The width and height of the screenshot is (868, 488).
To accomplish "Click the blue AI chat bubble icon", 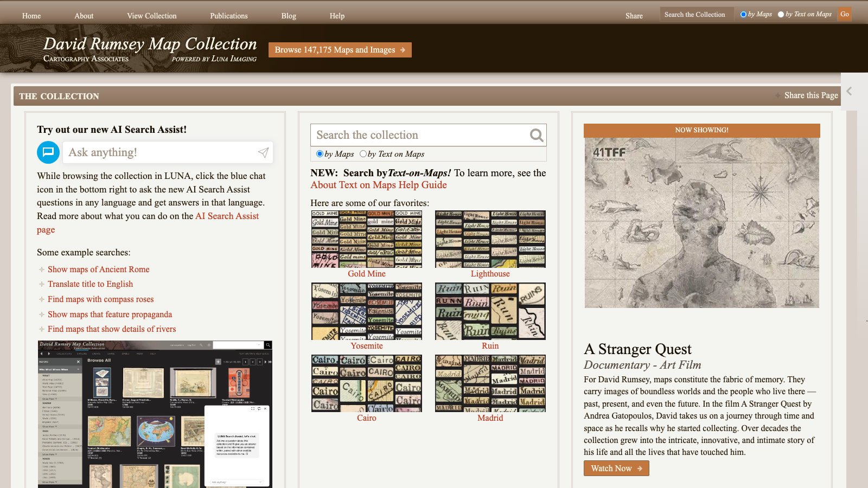I will (48, 152).
